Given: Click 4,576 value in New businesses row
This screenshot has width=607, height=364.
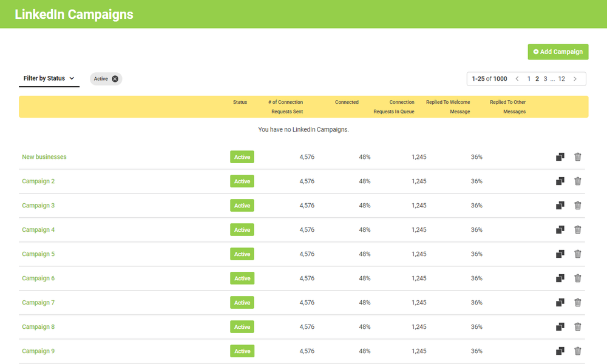Looking at the screenshot, I should pos(307,157).
